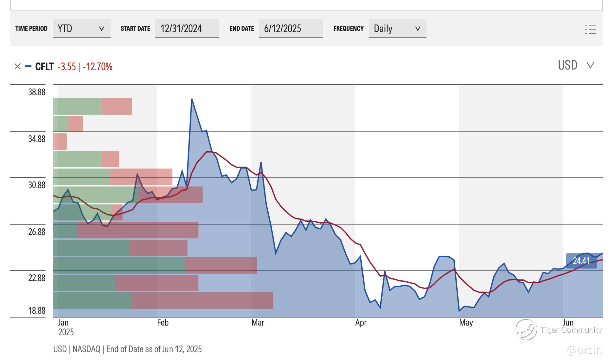
Task: Click the start date field 12/31/2024
Action: pos(187,29)
